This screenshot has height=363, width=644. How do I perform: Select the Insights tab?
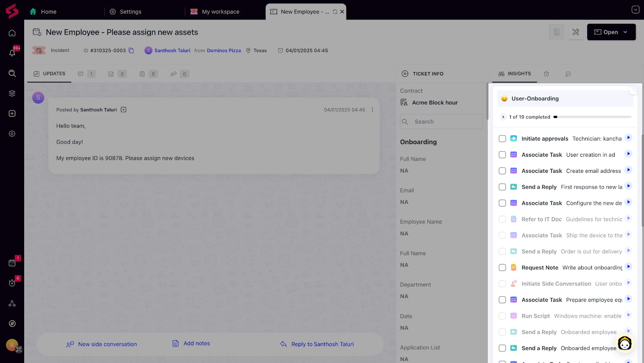point(514,74)
